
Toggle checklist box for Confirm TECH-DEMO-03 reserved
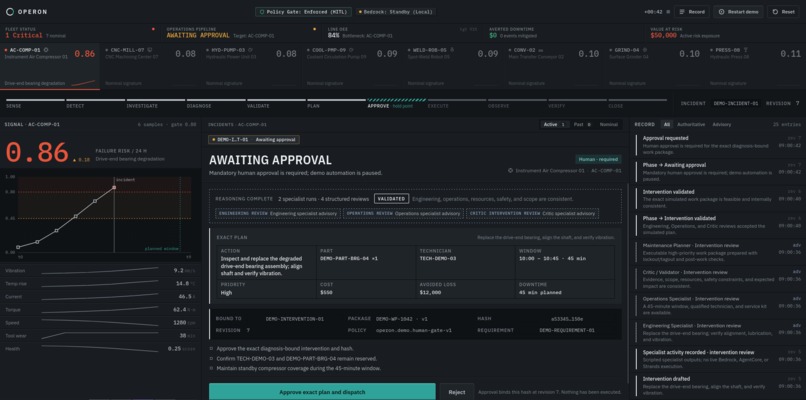click(x=211, y=358)
